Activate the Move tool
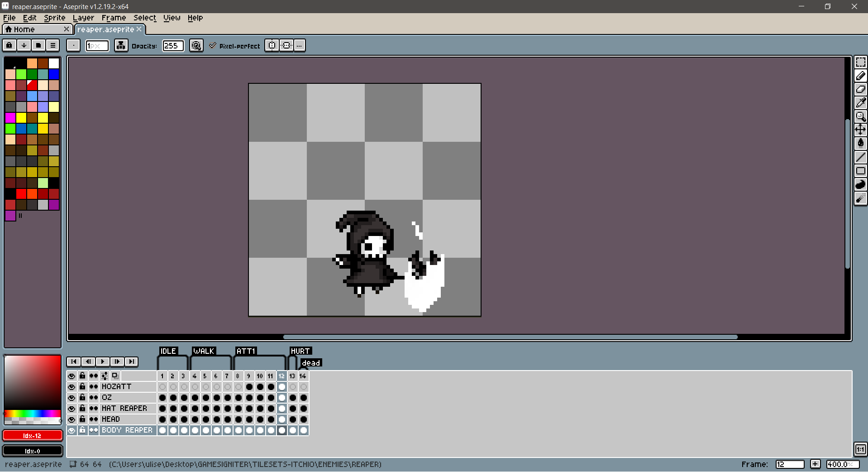868x472 pixels. [x=861, y=130]
